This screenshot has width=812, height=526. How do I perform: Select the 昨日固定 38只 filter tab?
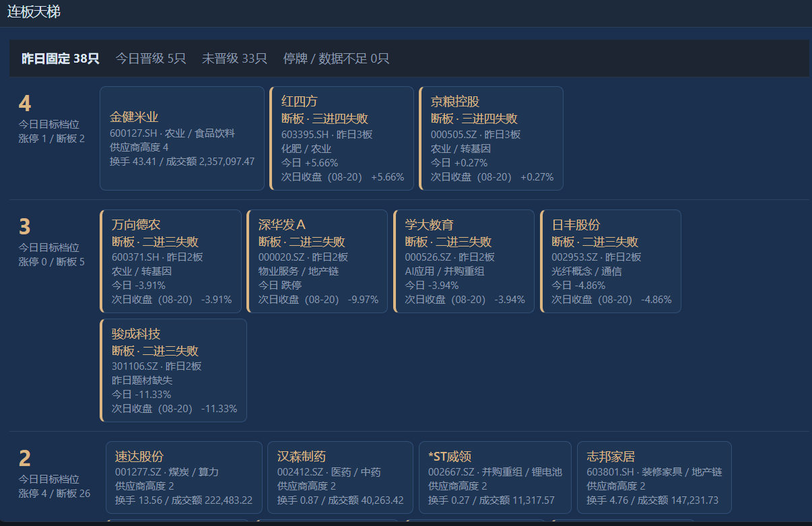[x=61, y=59]
